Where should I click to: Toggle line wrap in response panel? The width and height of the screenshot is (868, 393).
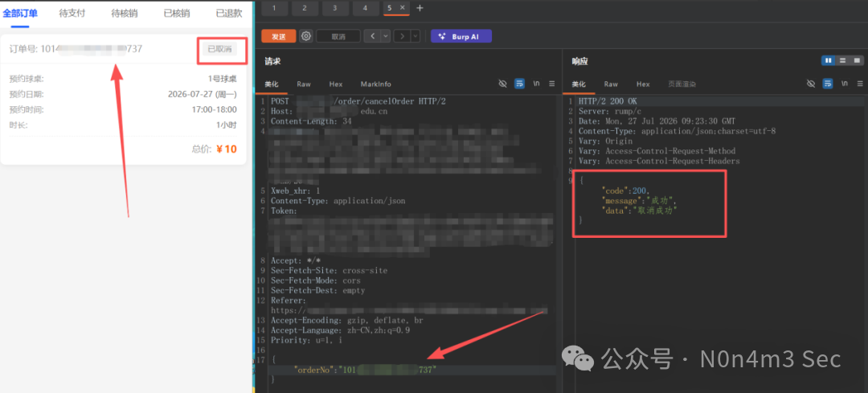828,84
